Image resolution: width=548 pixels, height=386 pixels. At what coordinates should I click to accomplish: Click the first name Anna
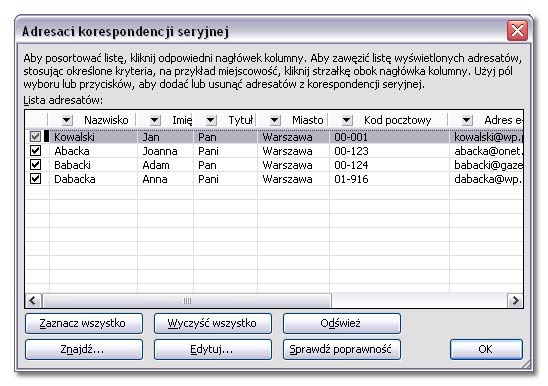click(155, 179)
